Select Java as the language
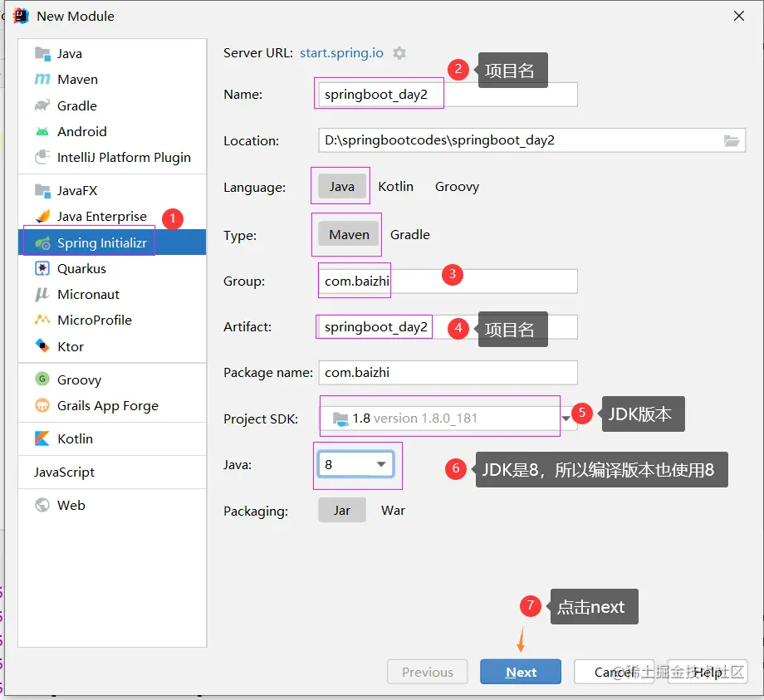Screen dimensions: 764x700 coord(341,187)
